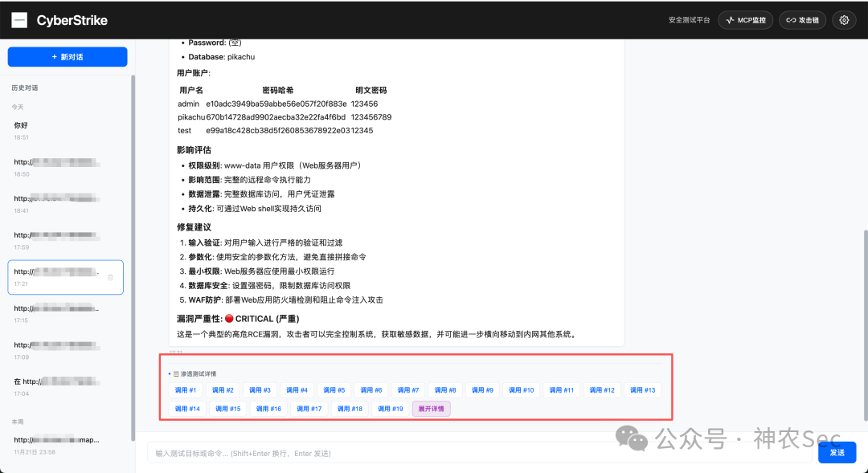Viewport: 868px width, 473px height.
Task: Open the 攻击链 attack chain view
Action: (x=802, y=20)
